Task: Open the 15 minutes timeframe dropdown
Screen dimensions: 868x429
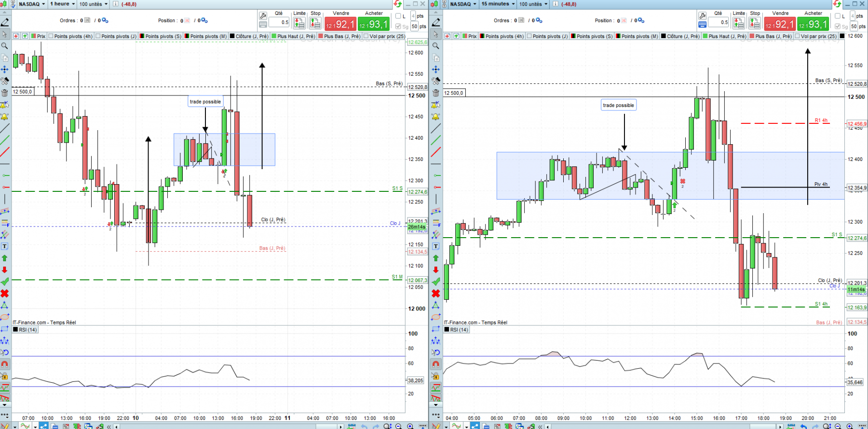Action: (x=498, y=4)
